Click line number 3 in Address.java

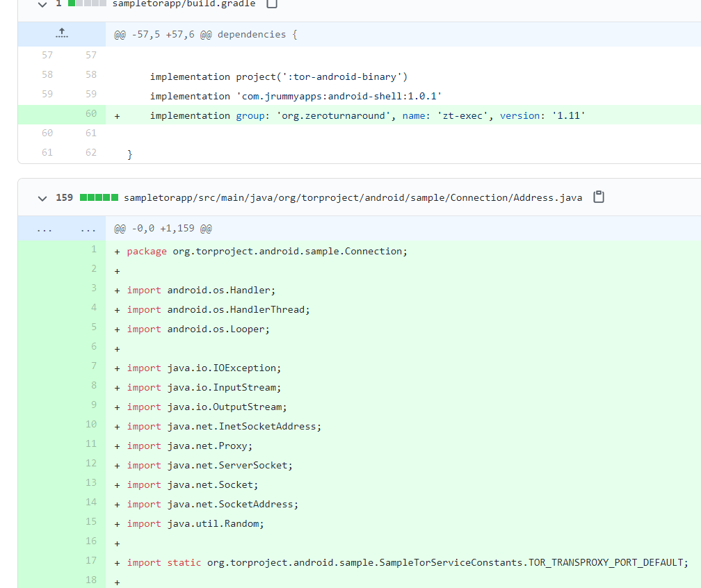[x=94, y=288]
